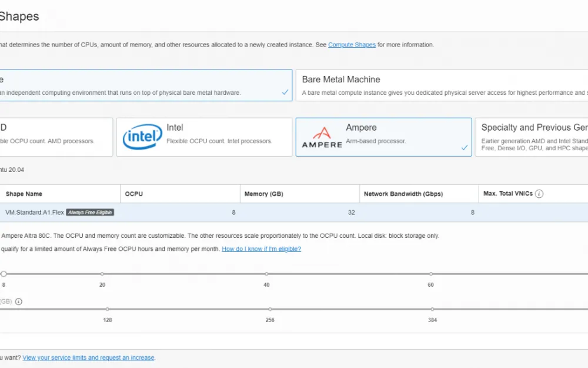588x368 pixels.
Task: Open View your service limits and request an increase
Action: 88,358
